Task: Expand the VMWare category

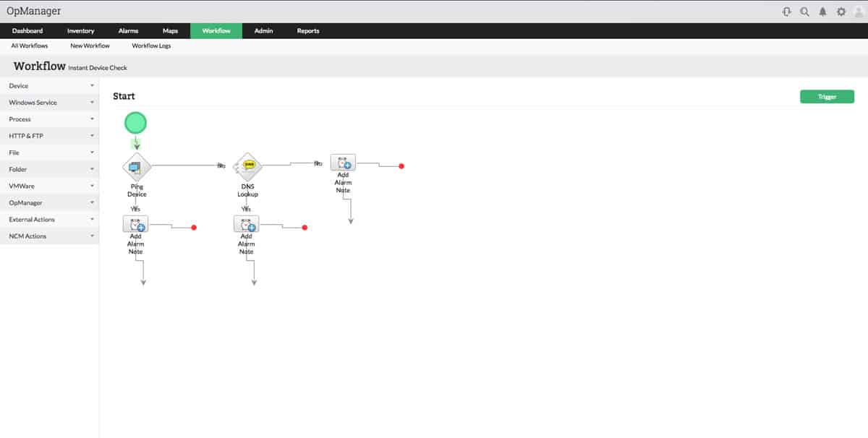Action: point(49,186)
